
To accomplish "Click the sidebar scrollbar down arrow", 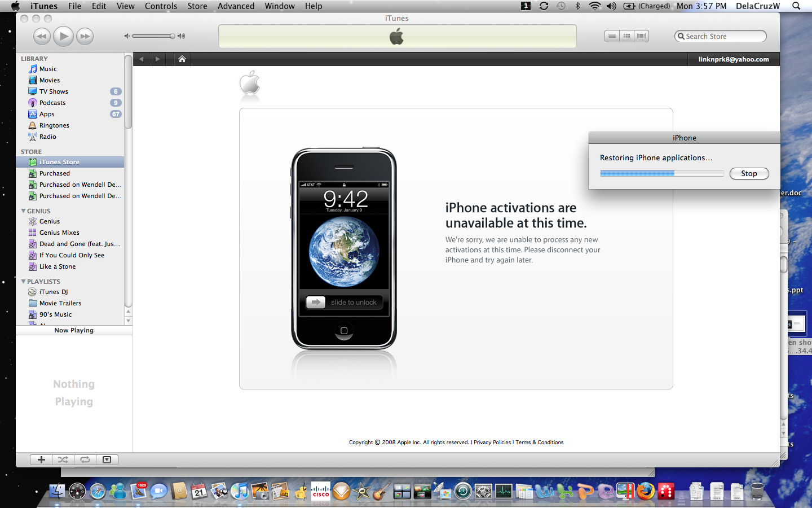I will click(128, 321).
